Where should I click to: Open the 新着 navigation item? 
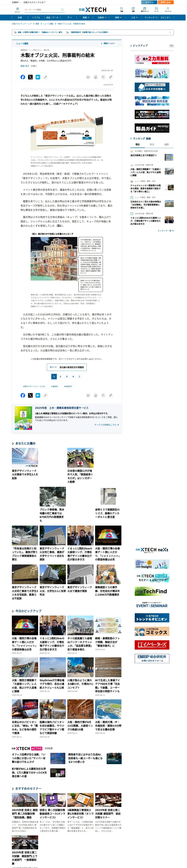pyautogui.click(x=20, y=18)
